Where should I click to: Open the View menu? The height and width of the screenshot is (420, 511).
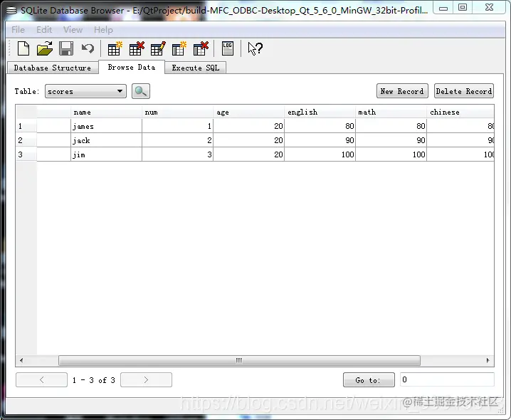coord(73,30)
